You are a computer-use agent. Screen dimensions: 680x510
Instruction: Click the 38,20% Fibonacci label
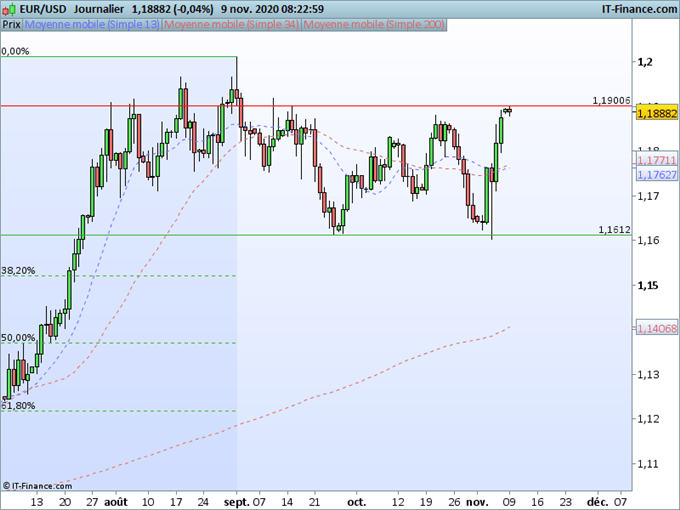coord(18,271)
